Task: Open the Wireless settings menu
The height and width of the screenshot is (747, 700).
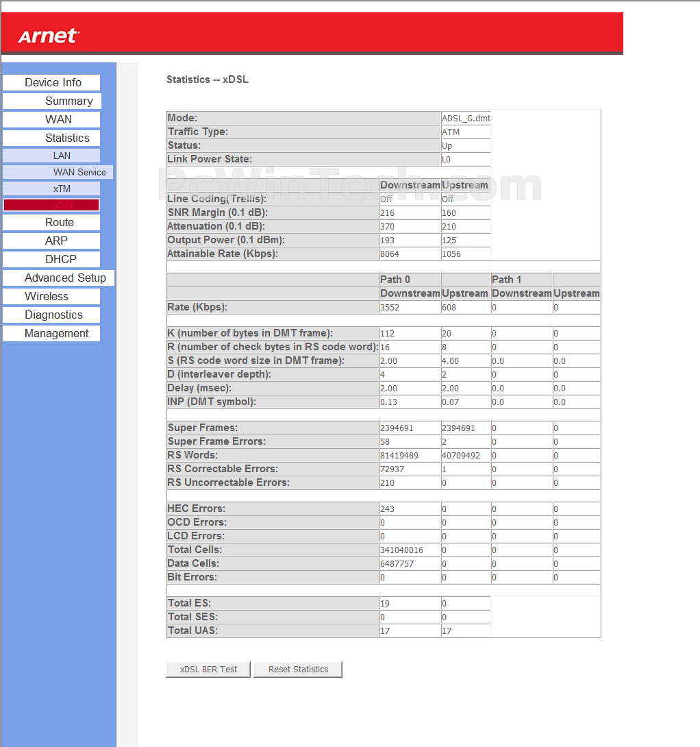Action: (51, 296)
